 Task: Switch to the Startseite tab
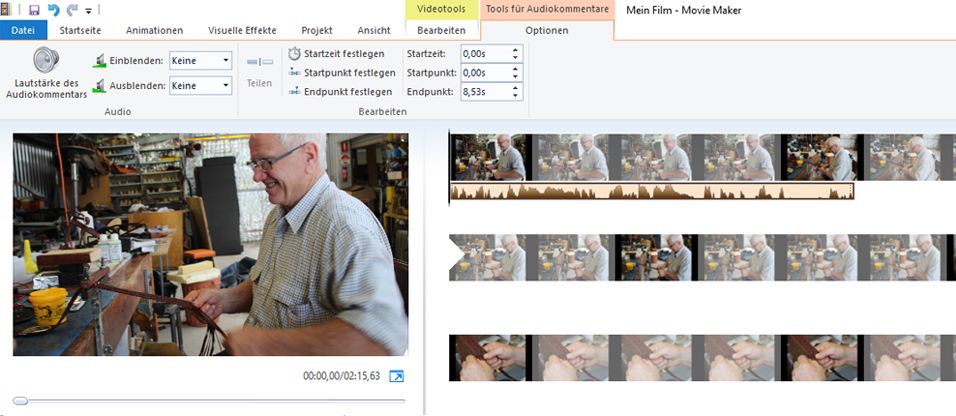(x=80, y=30)
